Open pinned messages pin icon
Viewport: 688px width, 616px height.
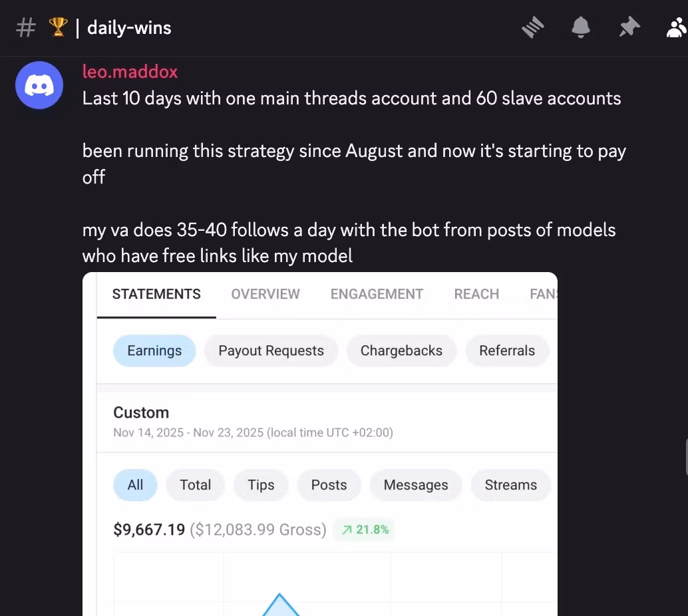pos(629,27)
